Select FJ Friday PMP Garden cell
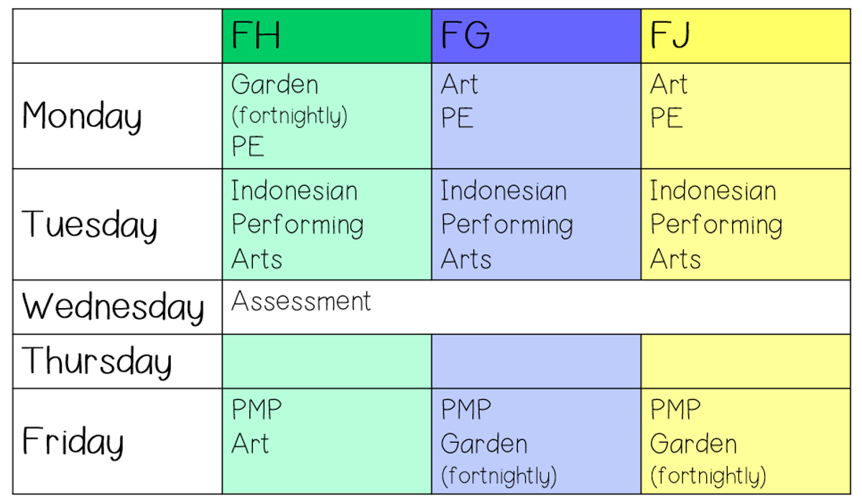Screen dimensions: 862x504 746,442
